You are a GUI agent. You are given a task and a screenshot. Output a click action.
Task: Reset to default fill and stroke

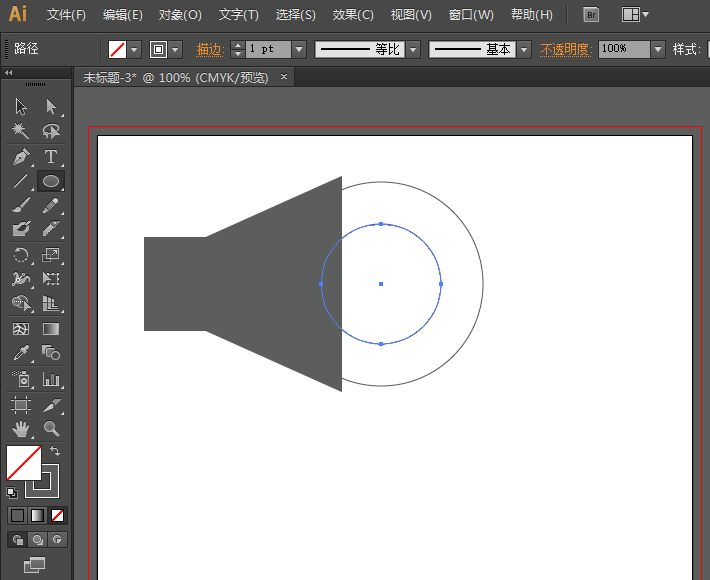(x=12, y=493)
